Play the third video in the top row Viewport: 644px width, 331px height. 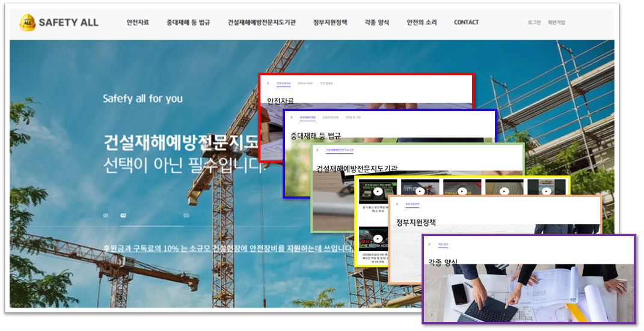462,192
